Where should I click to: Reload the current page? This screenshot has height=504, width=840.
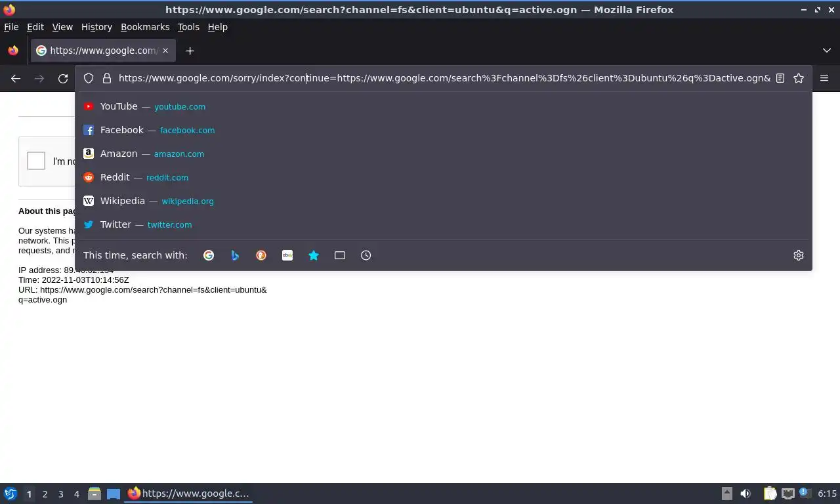pyautogui.click(x=63, y=78)
